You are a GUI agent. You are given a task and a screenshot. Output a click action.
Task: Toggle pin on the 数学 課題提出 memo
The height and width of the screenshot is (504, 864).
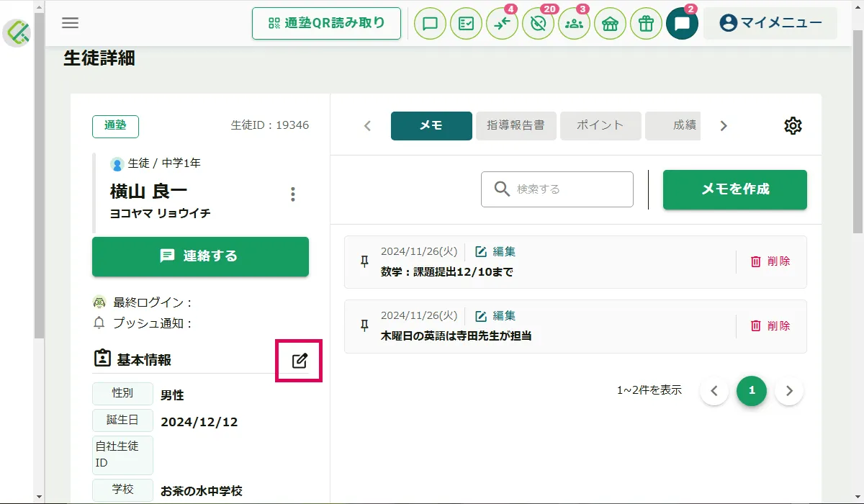364,261
